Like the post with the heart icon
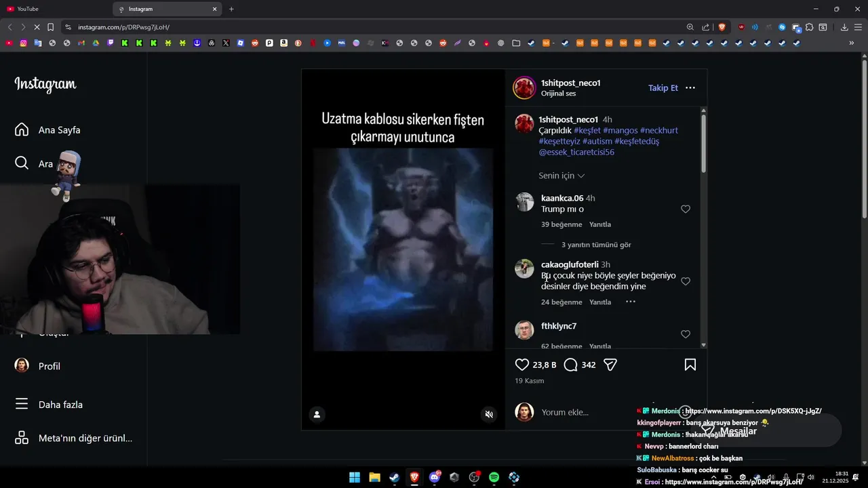The height and width of the screenshot is (488, 868). click(x=522, y=365)
